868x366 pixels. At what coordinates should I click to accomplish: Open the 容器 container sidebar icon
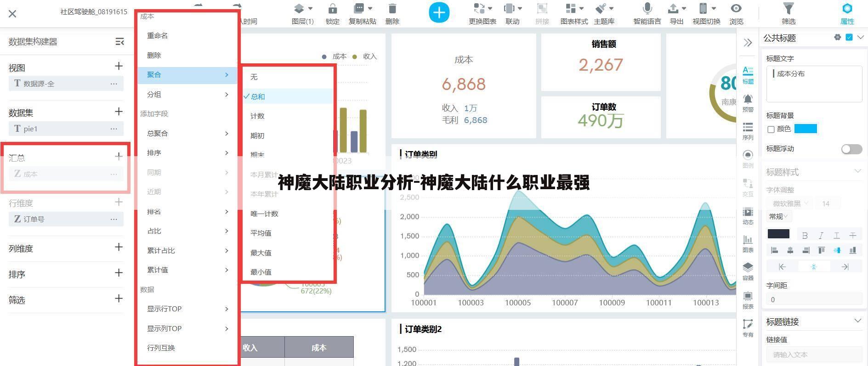748,271
